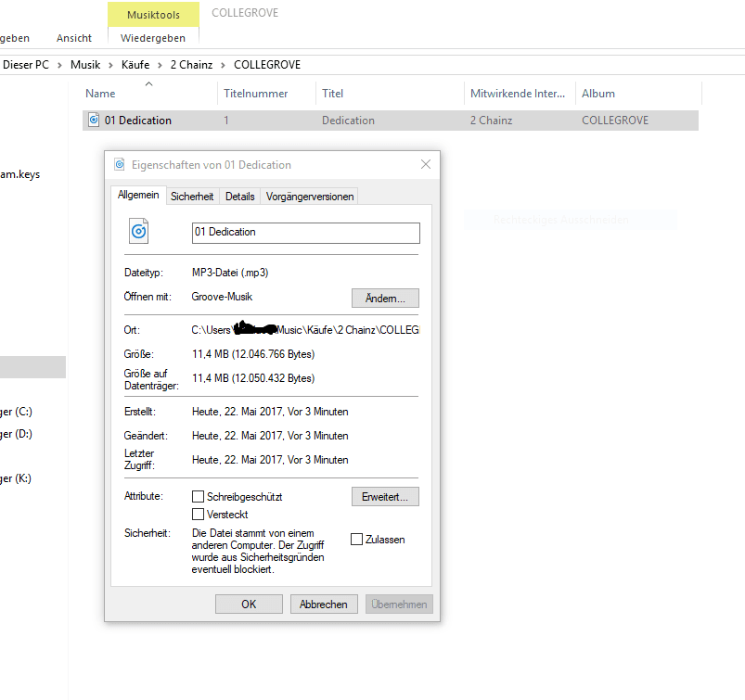
Task: Go to Dieser PC in the address bar
Action: point(26,65)
